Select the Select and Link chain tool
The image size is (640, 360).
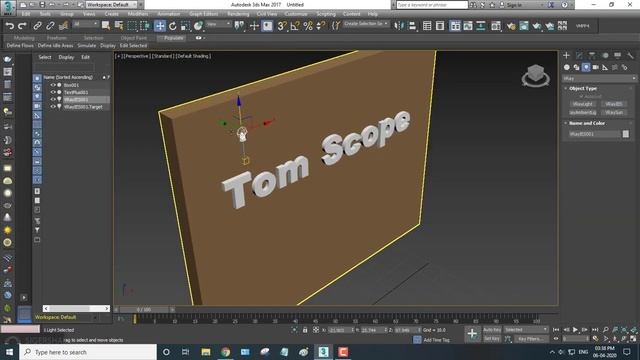tap(37, 26)
